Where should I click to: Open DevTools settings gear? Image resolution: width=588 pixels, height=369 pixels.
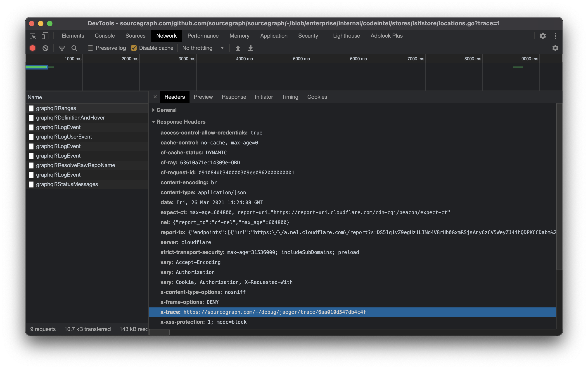[543, 36]
